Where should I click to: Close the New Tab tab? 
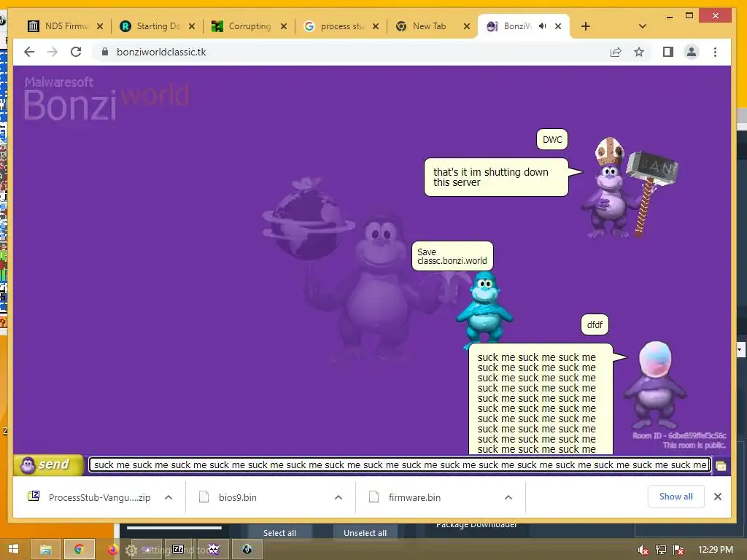468,26
